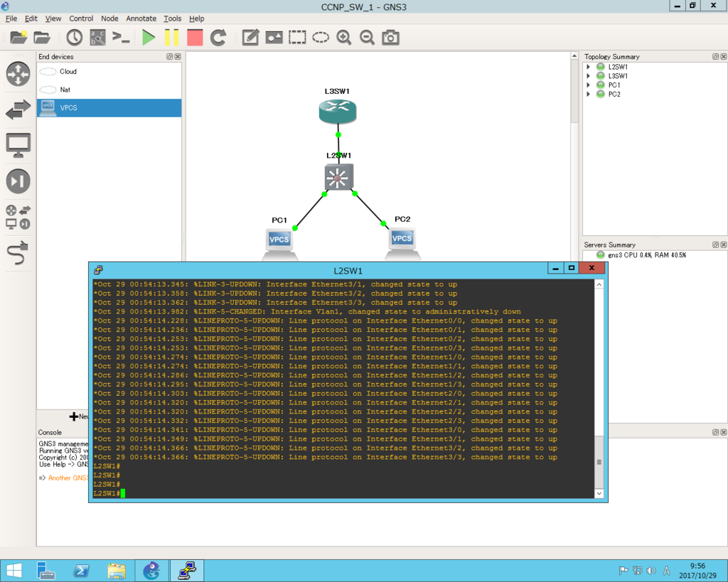Open the Help menu

(196, 18)
